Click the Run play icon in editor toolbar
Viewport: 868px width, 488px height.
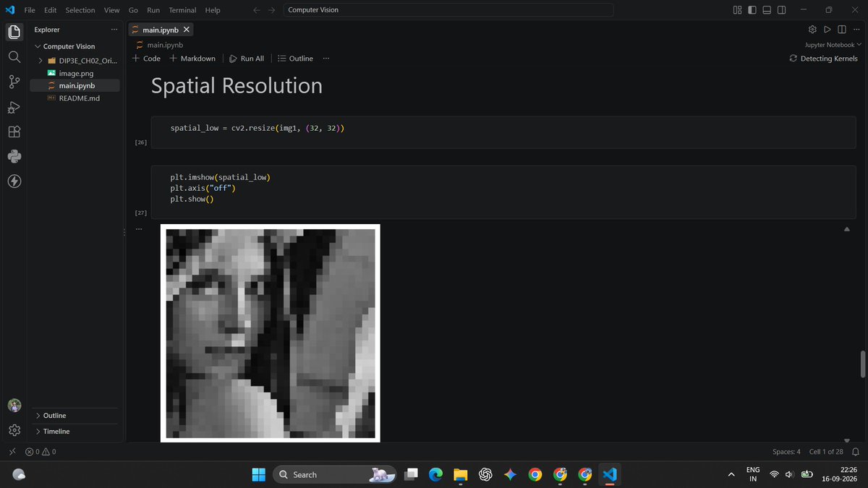[827, 30]
